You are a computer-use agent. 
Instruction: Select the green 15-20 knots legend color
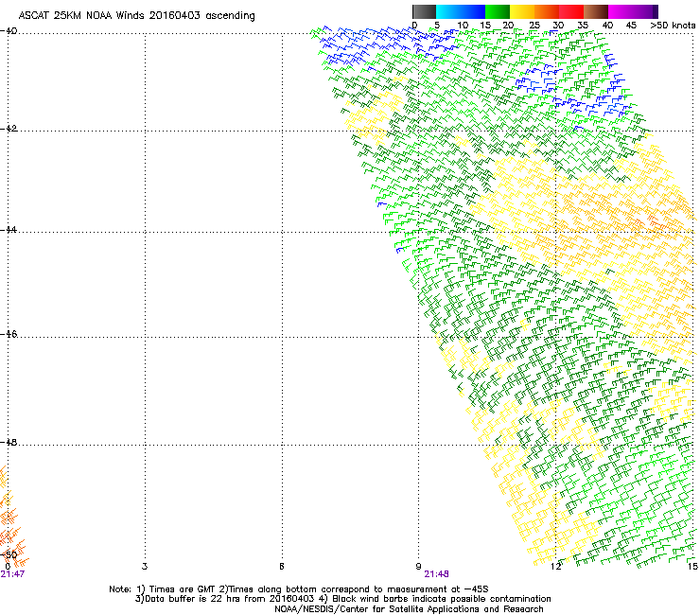498,11
